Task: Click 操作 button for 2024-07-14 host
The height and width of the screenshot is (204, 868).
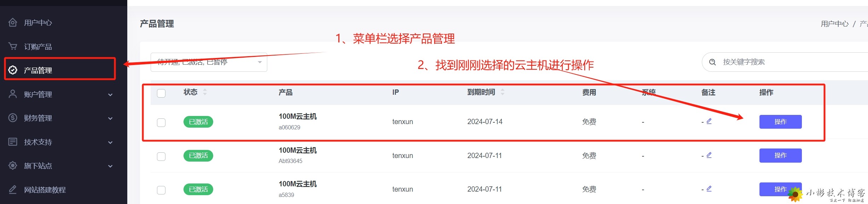Action: (780, 122)
